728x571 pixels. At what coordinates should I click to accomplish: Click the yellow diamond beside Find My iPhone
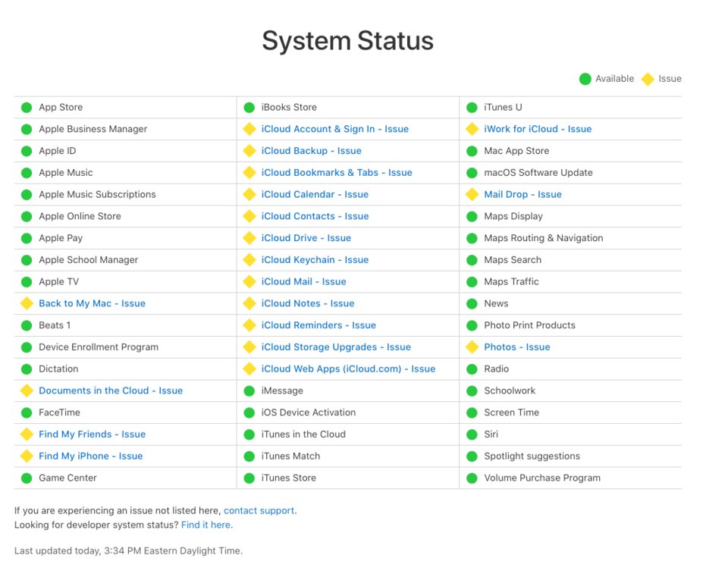[x=27, y=456]
